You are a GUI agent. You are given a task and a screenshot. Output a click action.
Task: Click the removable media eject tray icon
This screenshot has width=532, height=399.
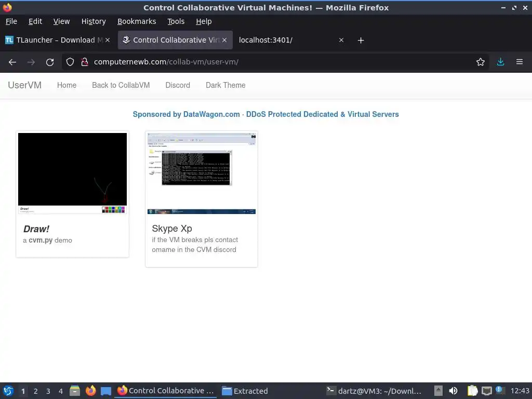click(x=438, y=391)
